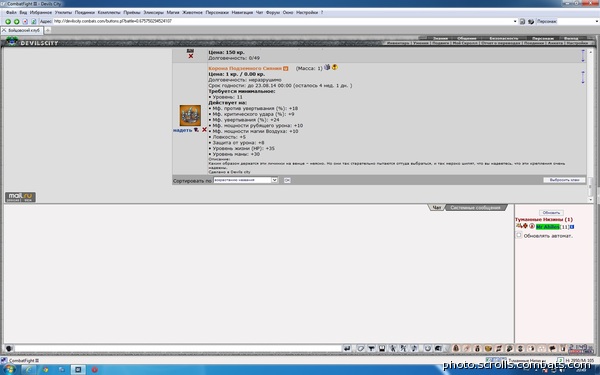Click the golden mask icon in the bottom toolbar
The image size is (600, 375).
[488, 348]
